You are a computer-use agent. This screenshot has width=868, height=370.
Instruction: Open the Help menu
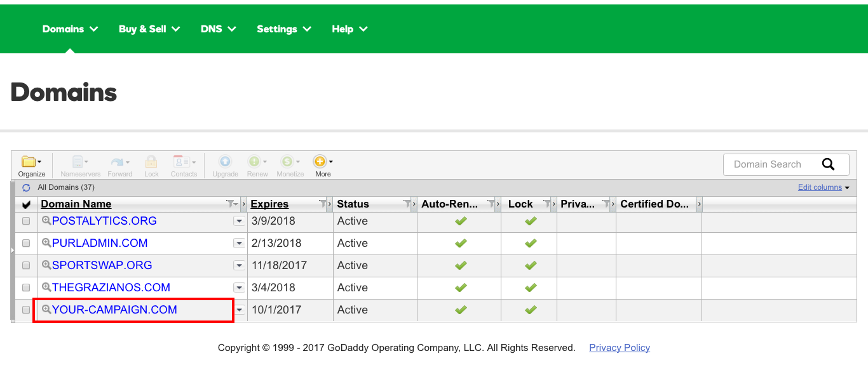349,29
